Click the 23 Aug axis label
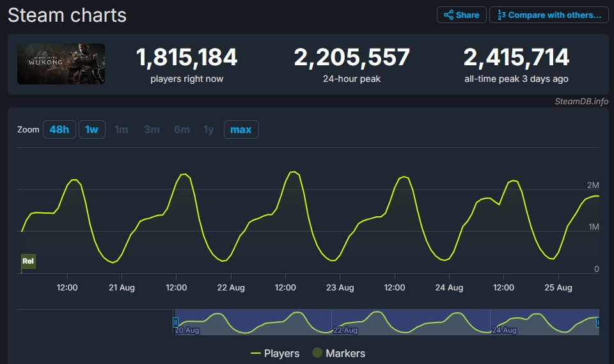614x364 pixels. 340,288
